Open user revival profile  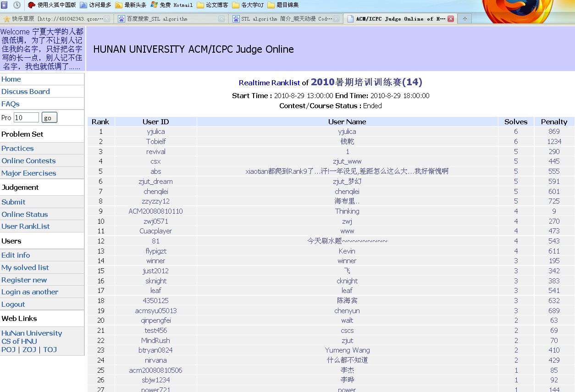pyautogui.click(x=156, y=152)
